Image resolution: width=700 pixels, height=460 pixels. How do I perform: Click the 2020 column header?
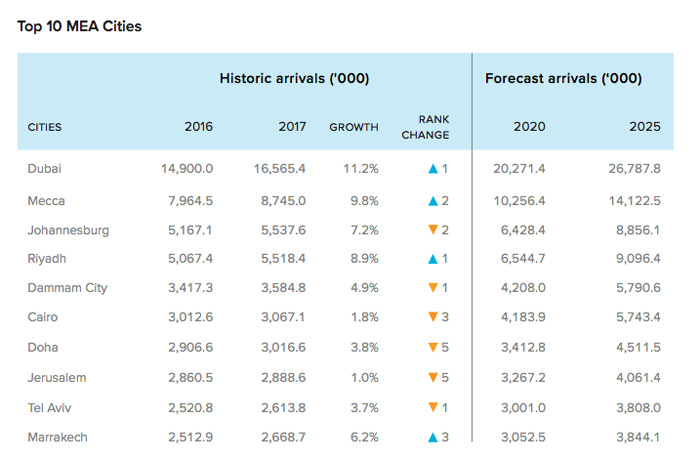point(529,127)
